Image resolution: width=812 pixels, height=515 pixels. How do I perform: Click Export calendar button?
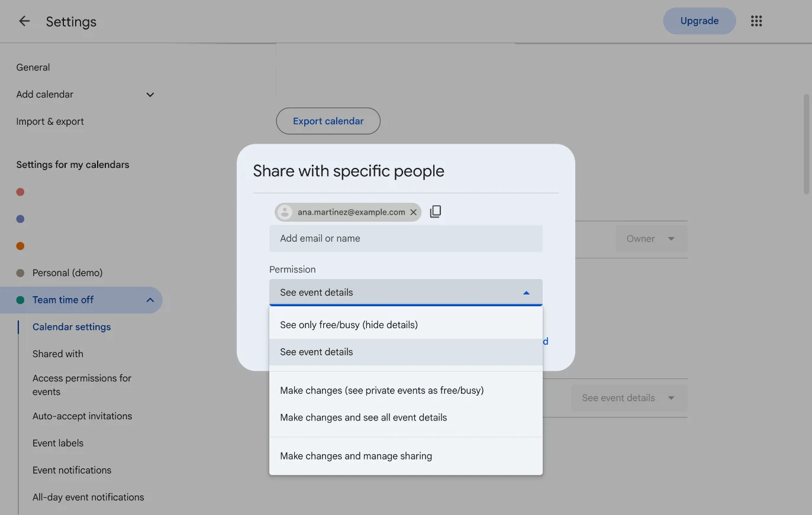tap(328, 121)
